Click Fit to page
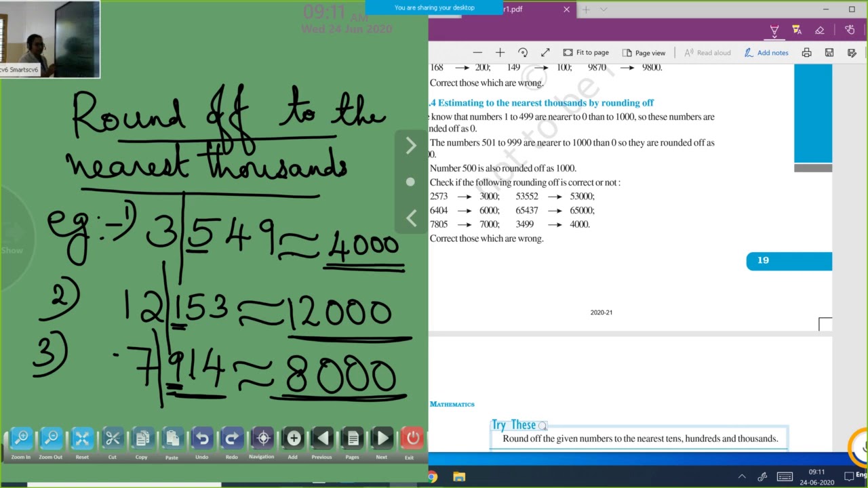 (586, 52)
